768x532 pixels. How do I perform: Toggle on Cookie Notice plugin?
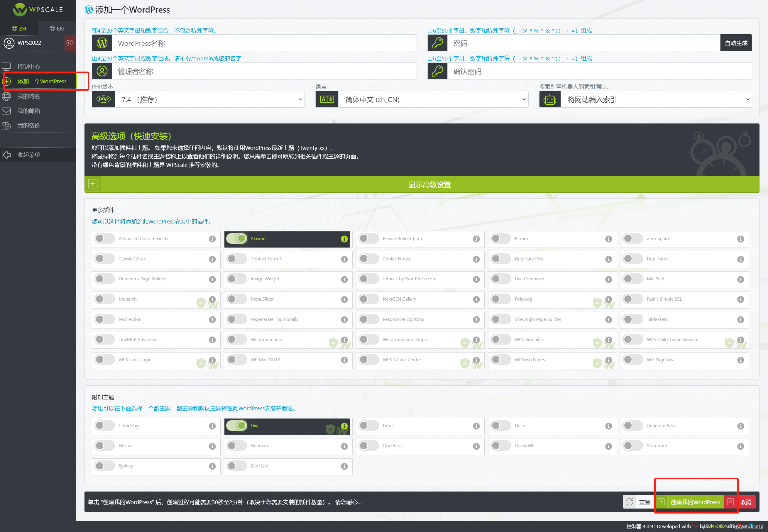pyautogui.click(x=369, y=259)
